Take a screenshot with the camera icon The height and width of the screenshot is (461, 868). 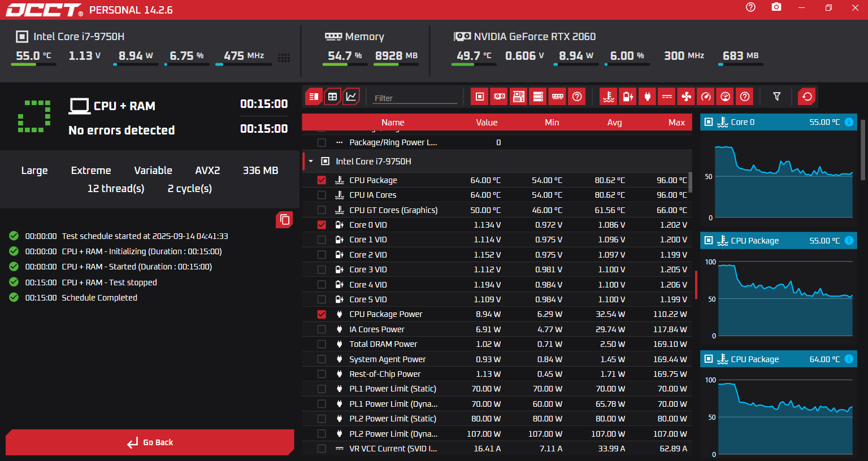pyautogui.click(x=776, y=7)
